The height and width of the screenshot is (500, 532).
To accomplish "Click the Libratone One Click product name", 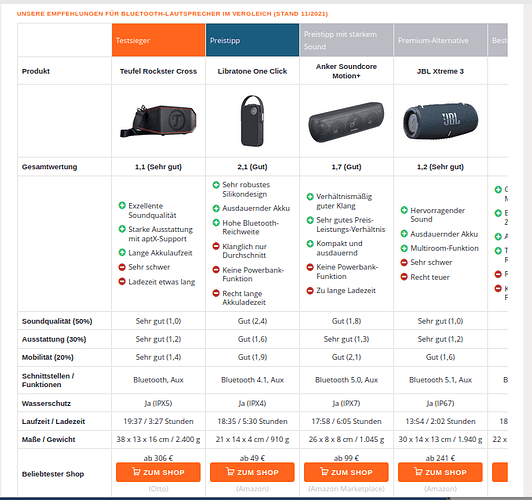I will 252,71.
